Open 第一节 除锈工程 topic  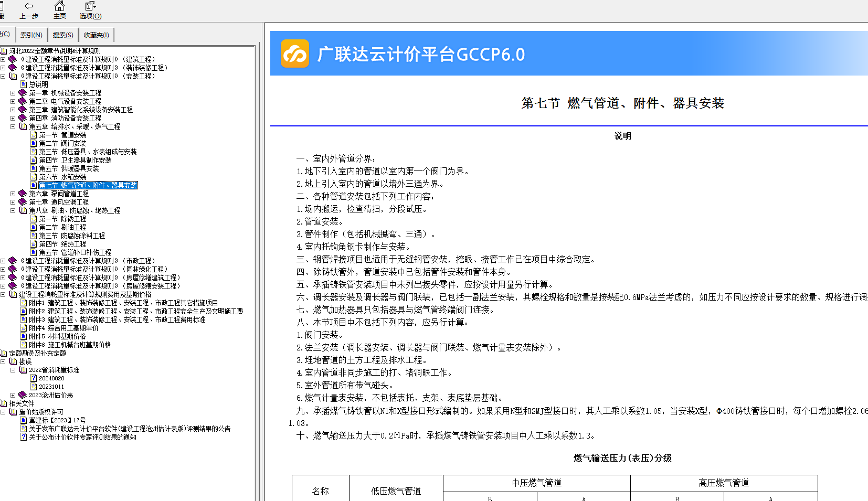coord(62,219)
